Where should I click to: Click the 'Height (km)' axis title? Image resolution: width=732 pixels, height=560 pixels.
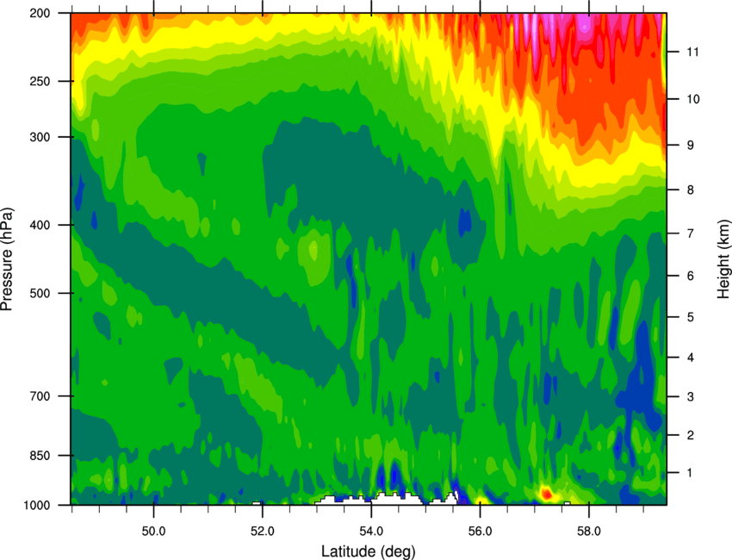click(x=723, y=258)
